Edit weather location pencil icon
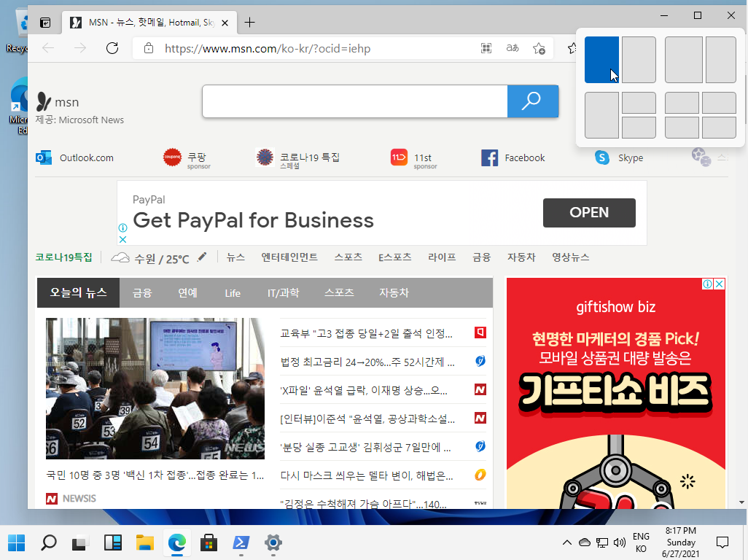The image size is (748, 560). click(202, 257)
